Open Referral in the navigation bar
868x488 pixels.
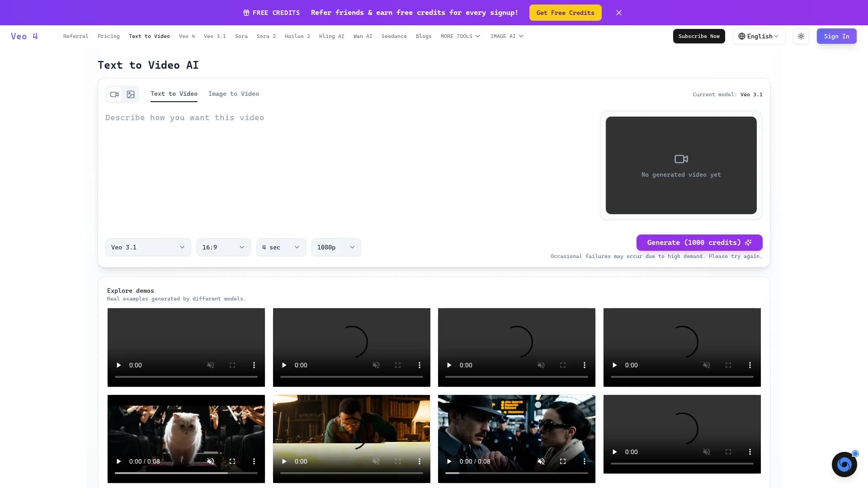[76, 36]
